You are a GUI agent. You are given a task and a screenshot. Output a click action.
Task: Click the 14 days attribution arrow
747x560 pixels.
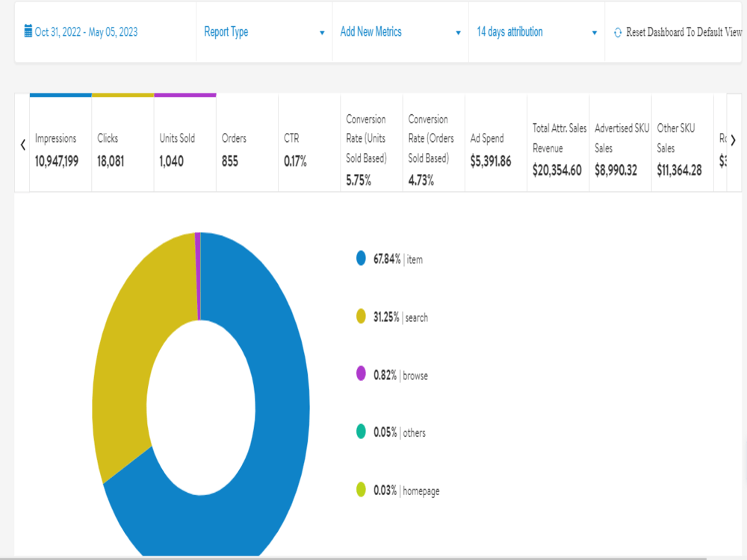click(595, 33)
